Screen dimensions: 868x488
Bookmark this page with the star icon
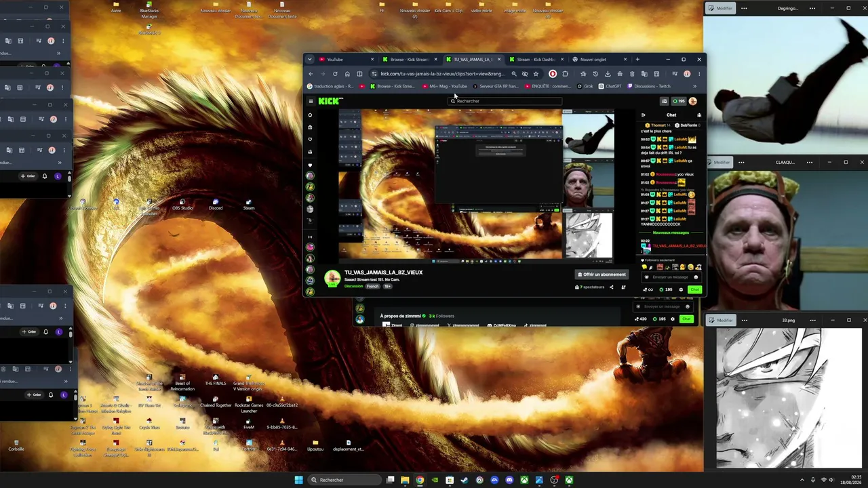click(x=536, y=74)
